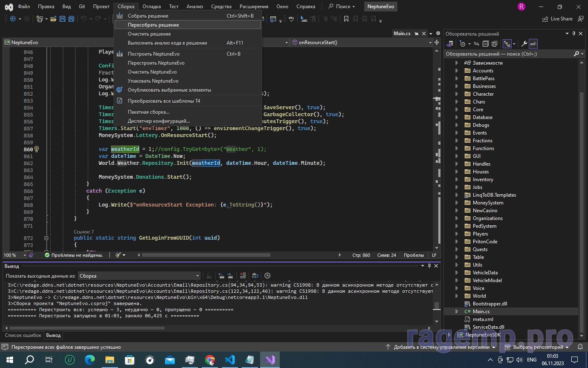Click the split editor window icon

point(437,43)
